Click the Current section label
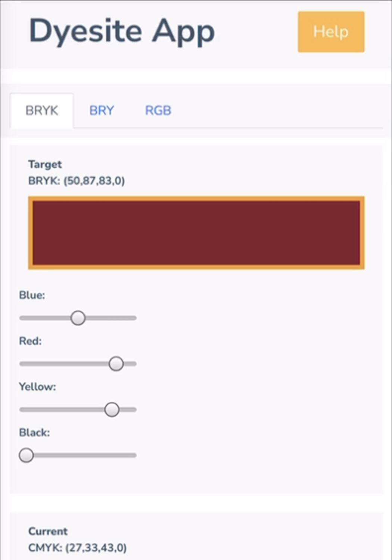Image resolution: width=392 pixels, height=560 pixels. [x=48, y=531]
